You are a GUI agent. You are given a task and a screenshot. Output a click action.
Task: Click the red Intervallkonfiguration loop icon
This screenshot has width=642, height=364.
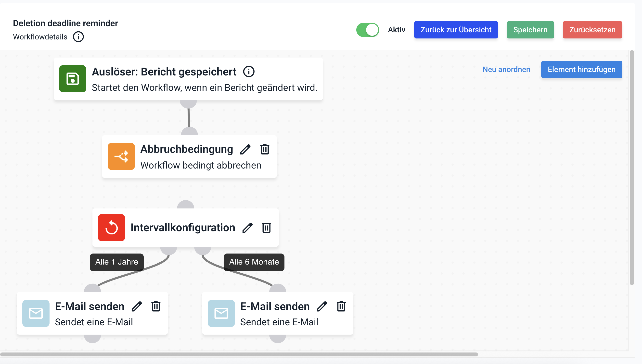[x=111, y=228]
